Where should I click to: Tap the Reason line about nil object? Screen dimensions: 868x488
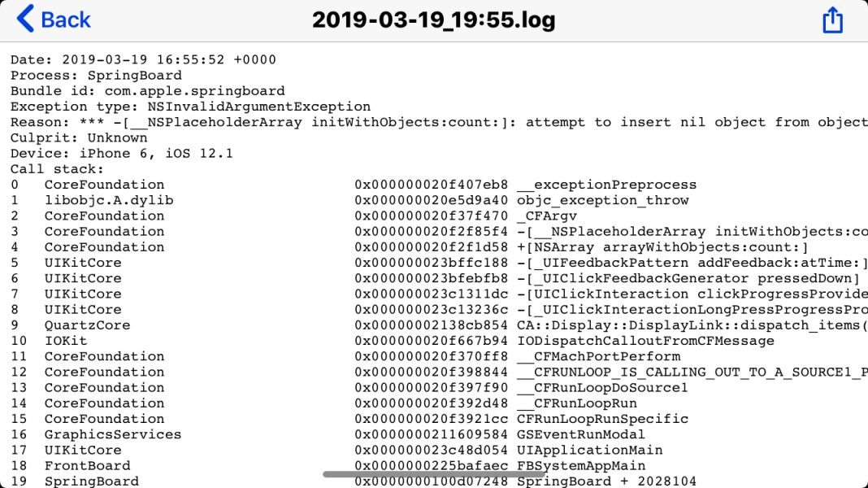coord(439,122)
